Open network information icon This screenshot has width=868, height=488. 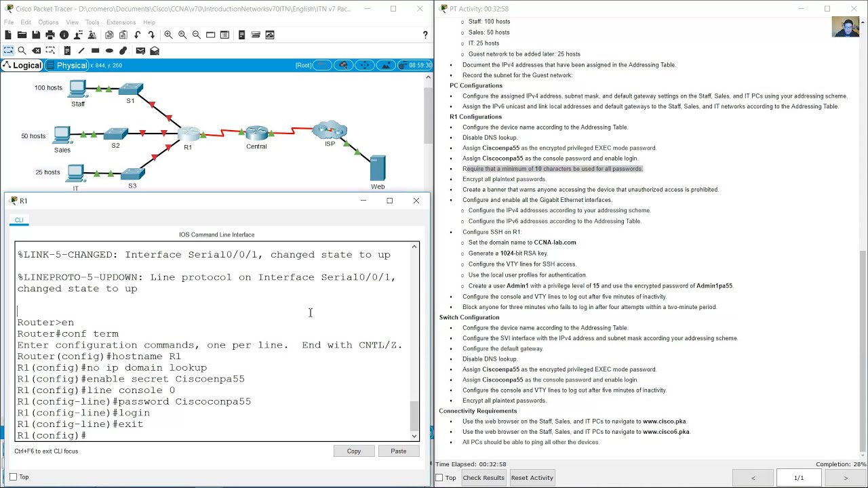pyautogui.click(x=64, y=35)
